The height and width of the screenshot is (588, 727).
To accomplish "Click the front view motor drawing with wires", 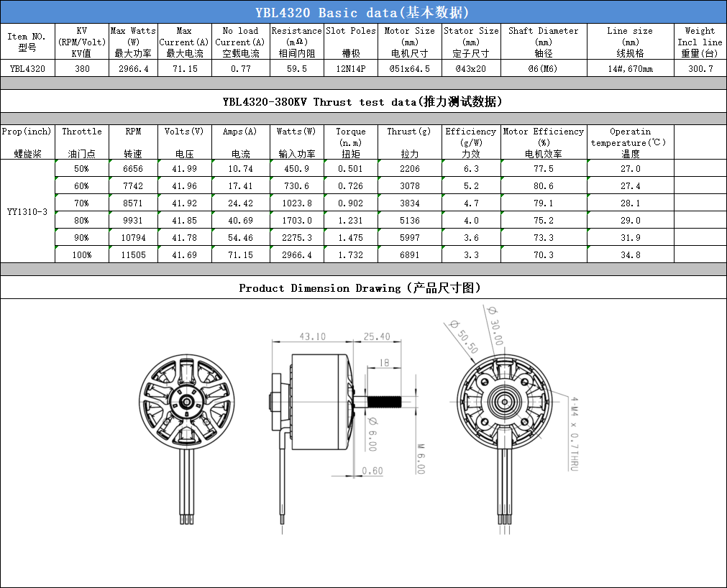I will click(187, 438).
